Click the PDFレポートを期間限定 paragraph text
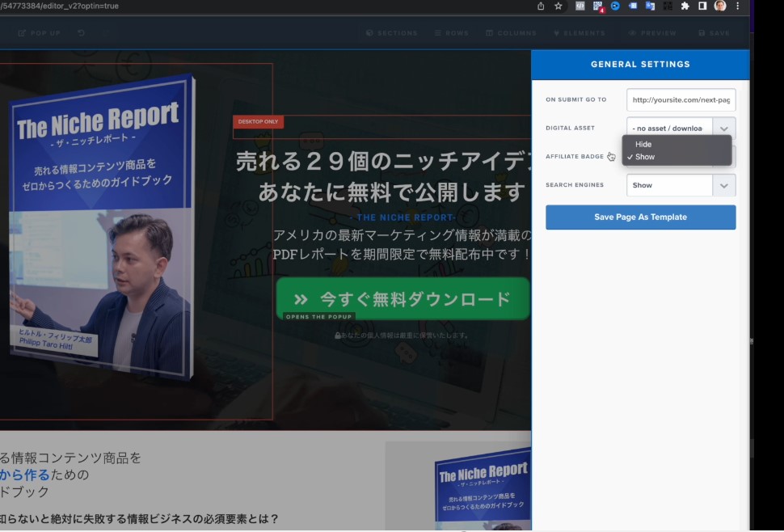The image size is (784, 532). [x=402, y=254]
